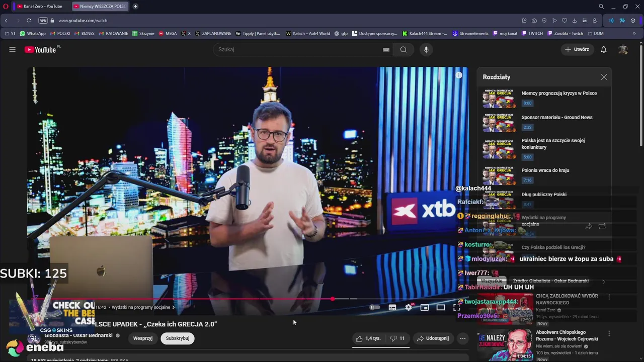Open the Opera Flow send icon
The height and width of the screenshot is (362, 644).
point(554,21)
